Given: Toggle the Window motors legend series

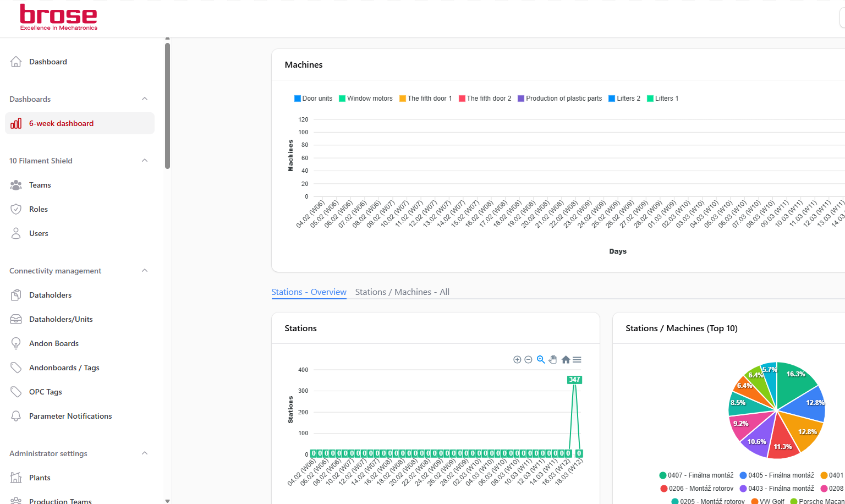Looking at the screenshot, I should (366, 98).
